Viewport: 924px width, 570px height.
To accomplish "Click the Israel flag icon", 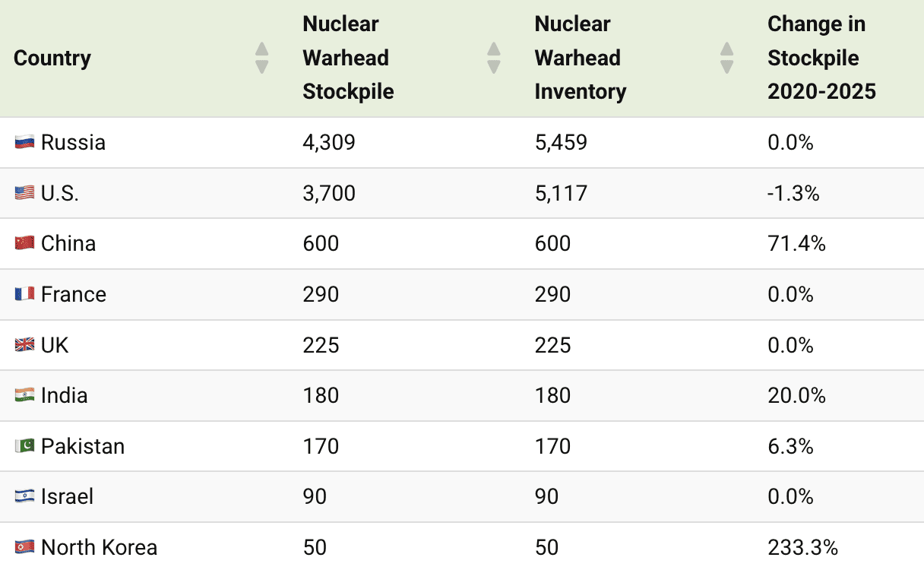I will (x=24, y=496).
